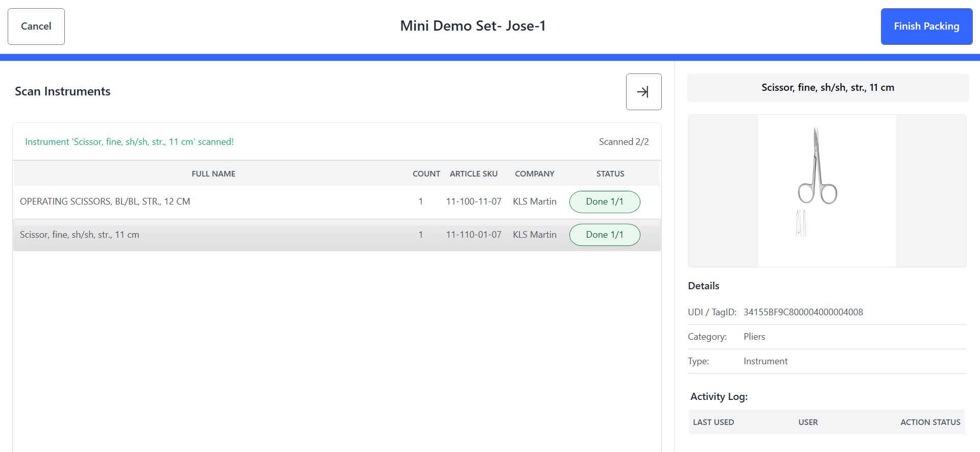Click the small scissor sketch thumbnail
Image resolution: width=980 pixels, height=452 pixels.
(801, 223)
